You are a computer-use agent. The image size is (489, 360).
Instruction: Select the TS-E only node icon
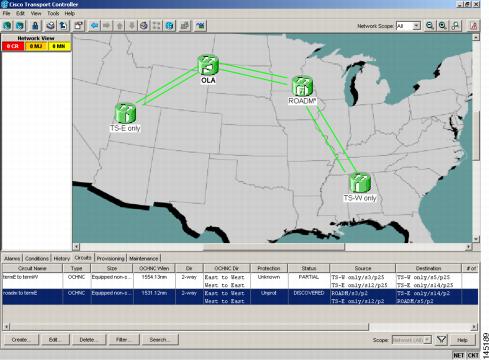(x=125, y=113)
